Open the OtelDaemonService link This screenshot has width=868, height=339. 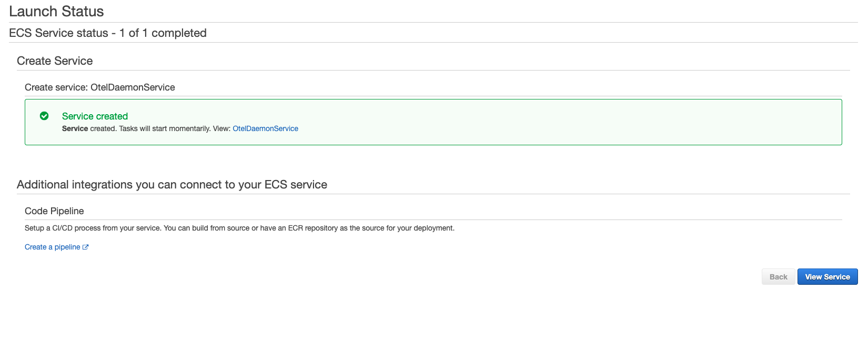coord(265,128)
